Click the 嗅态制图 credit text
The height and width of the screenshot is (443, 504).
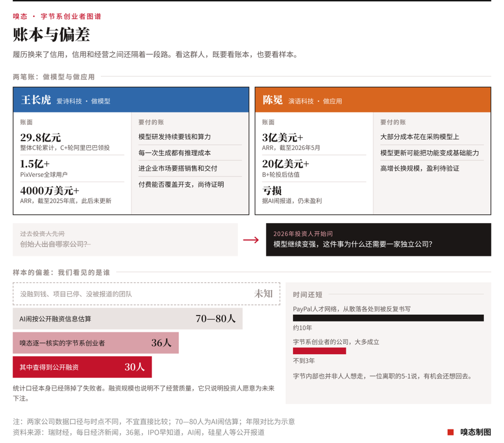475,432
